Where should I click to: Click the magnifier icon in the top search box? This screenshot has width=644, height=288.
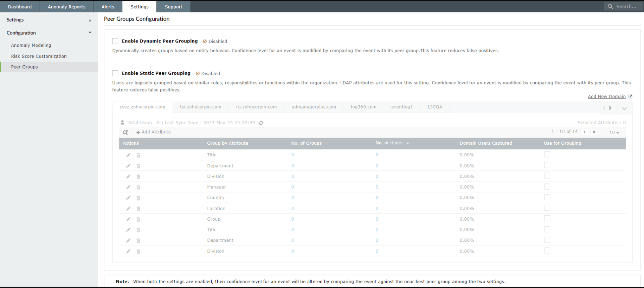click(x=610, y=6)
